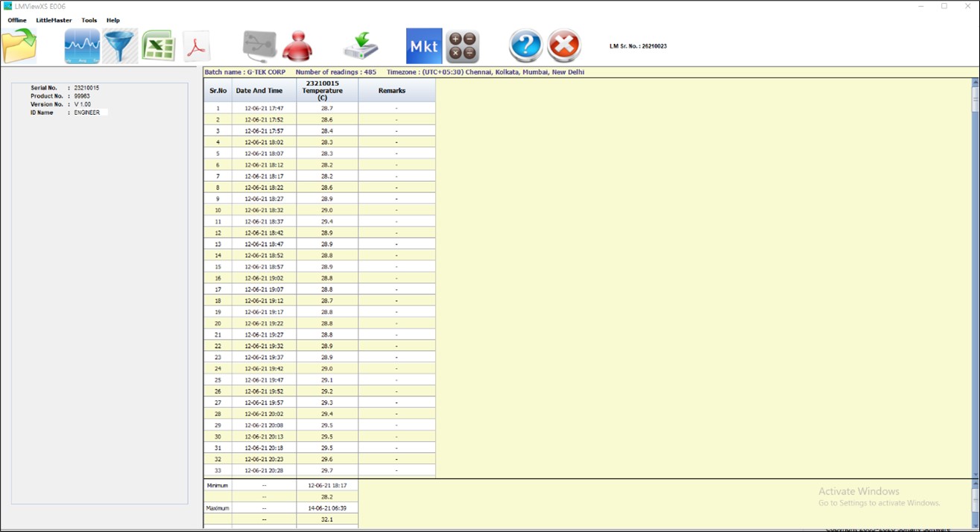This screenshot has width=980, height=532.
Task: Open a saved data file
Action: 19,45
